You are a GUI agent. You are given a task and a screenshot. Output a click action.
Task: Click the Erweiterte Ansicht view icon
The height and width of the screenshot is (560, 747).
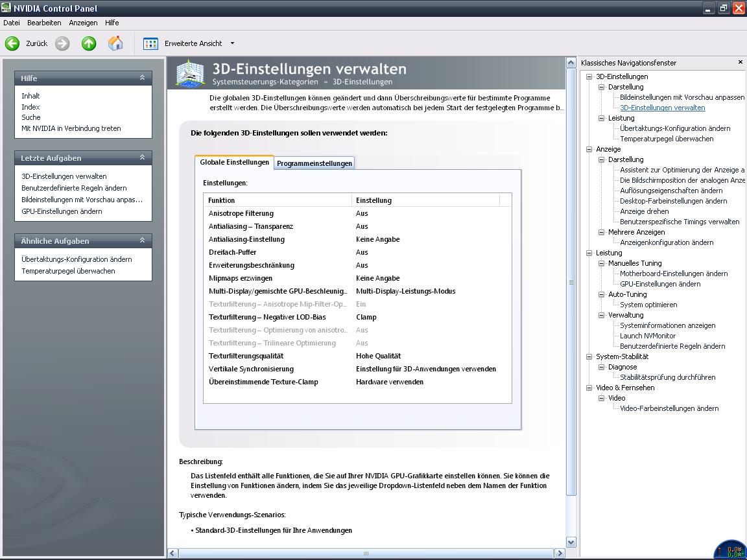click(150, 43)
